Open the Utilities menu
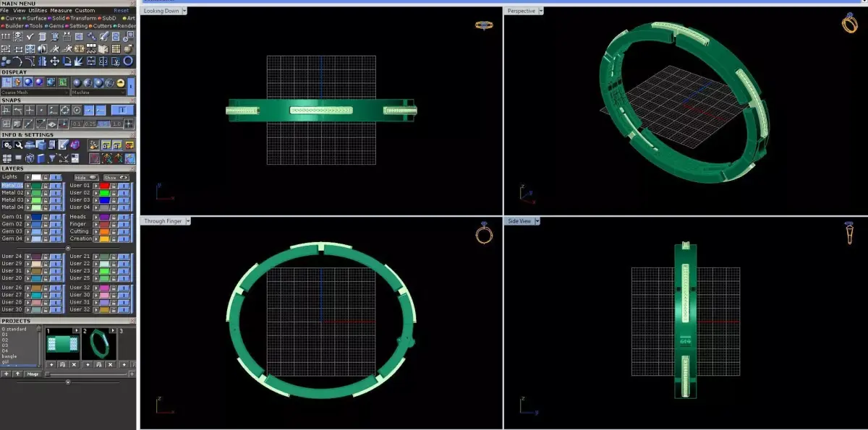The height and width of the screenshot is (430, 868). 38,10
